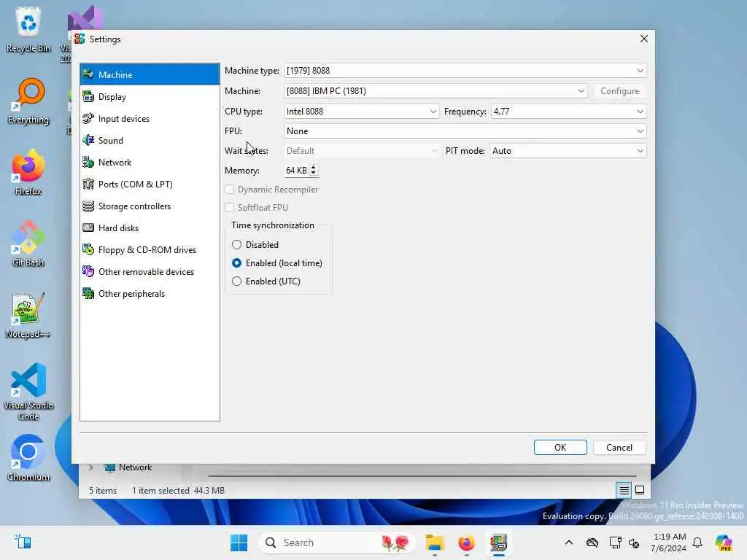Open the Hard disks icon

point(88,227)
